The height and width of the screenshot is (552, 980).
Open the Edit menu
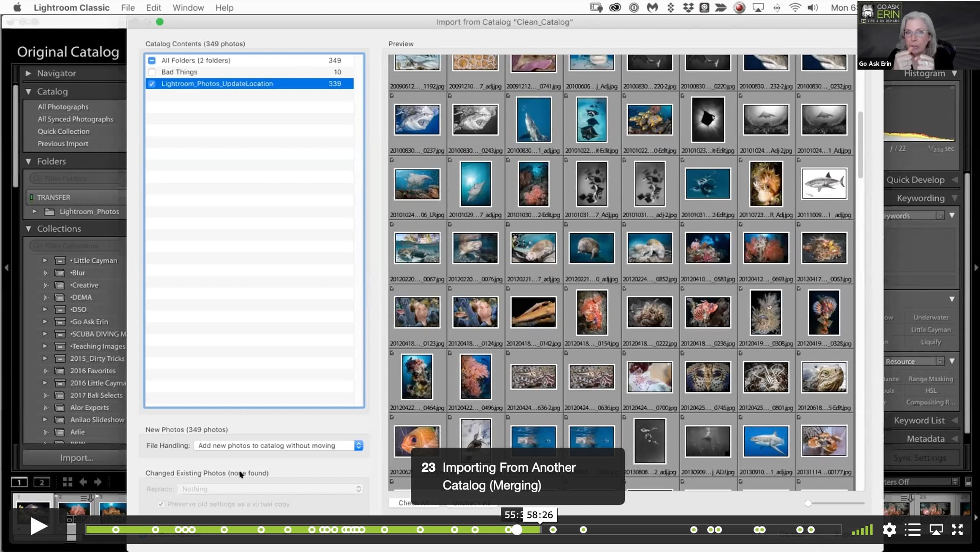point(153,8)
